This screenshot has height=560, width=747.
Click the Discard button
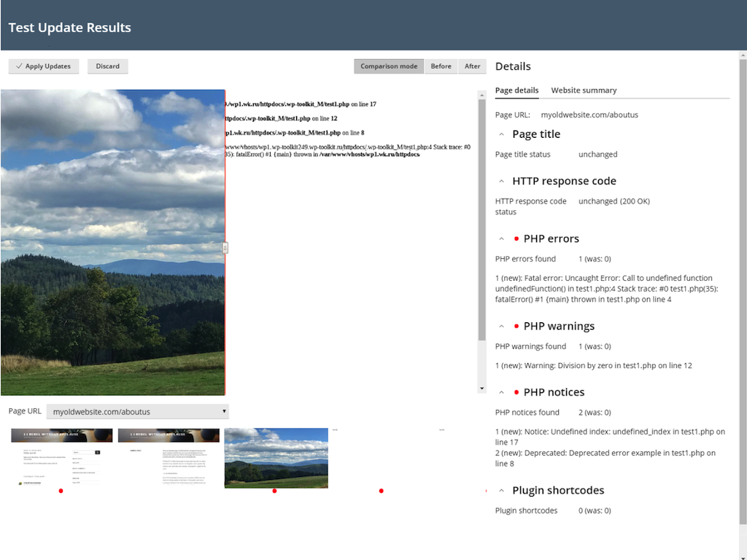107,66
